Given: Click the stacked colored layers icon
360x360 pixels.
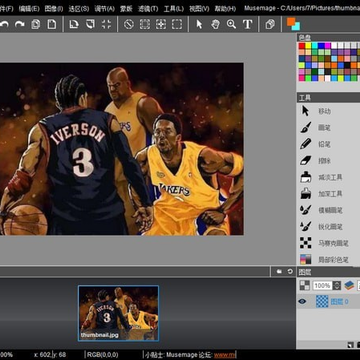Looking at the screenshot, I should point(349,285).
